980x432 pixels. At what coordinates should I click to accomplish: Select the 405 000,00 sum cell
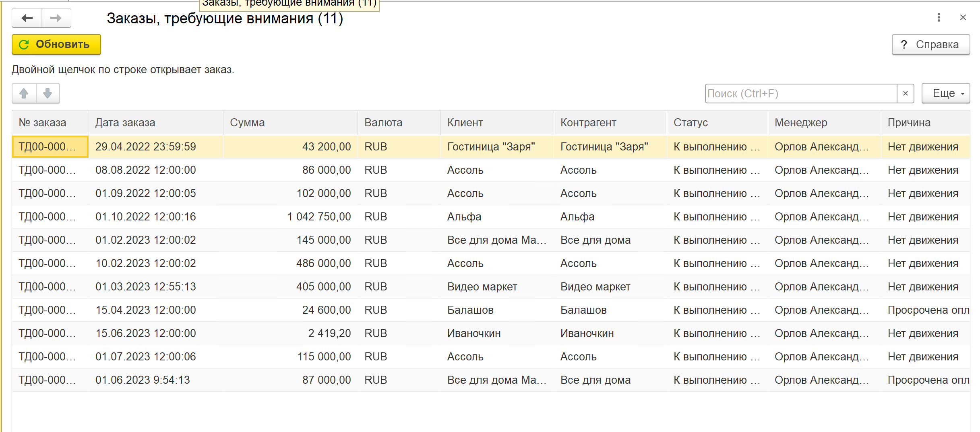click(x=290, y=287)
